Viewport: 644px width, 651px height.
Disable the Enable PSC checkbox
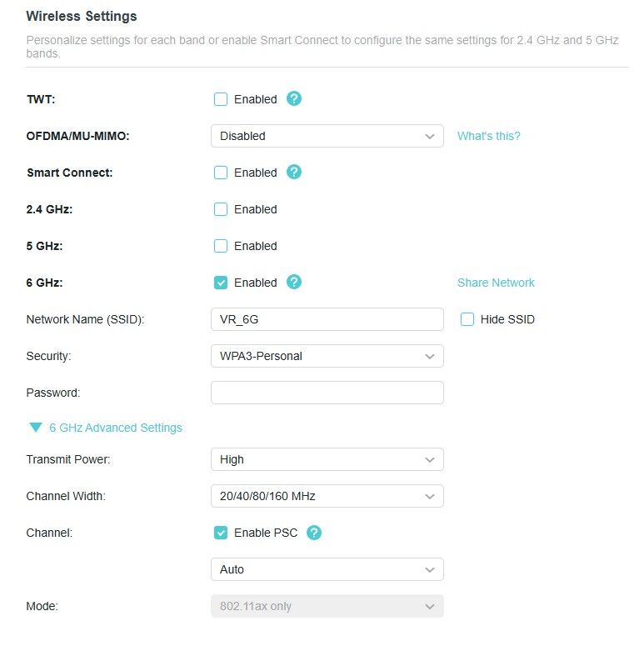click(221, 533)
